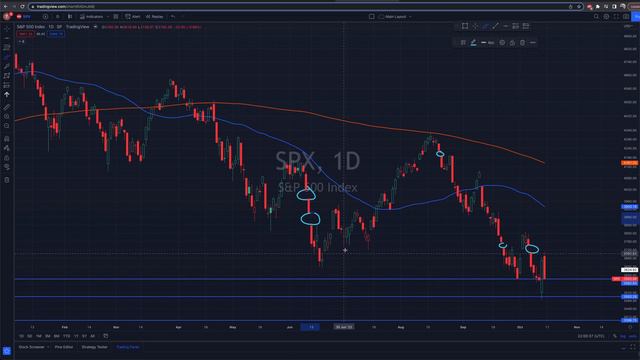Open time axis settings gear icon
This screenshot has width=640, height=360.
[630, 327]
